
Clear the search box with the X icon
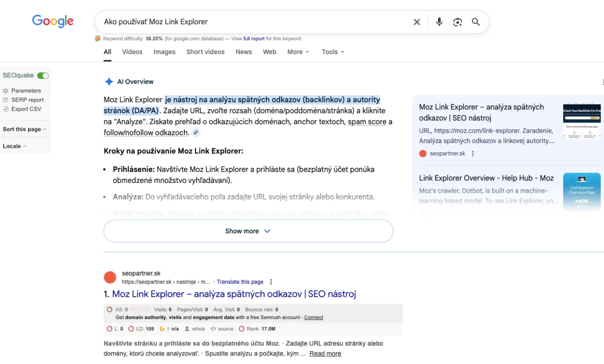[417, 22]
